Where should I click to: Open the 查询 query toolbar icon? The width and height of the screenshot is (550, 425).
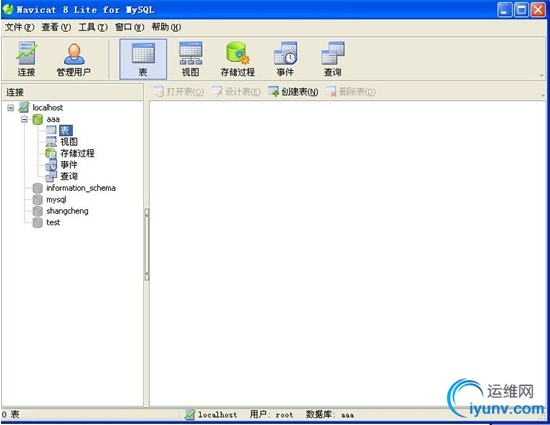click(x=333, y=59)
